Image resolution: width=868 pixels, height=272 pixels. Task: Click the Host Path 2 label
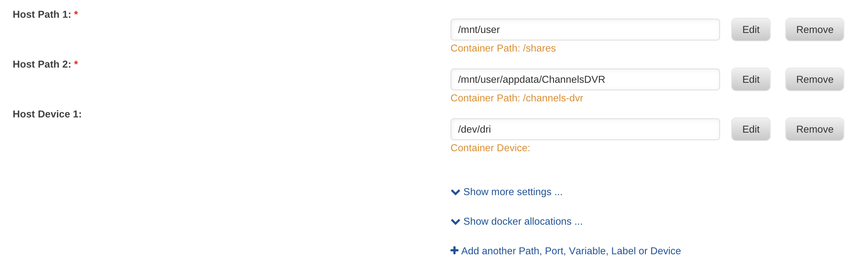point(42,65)
